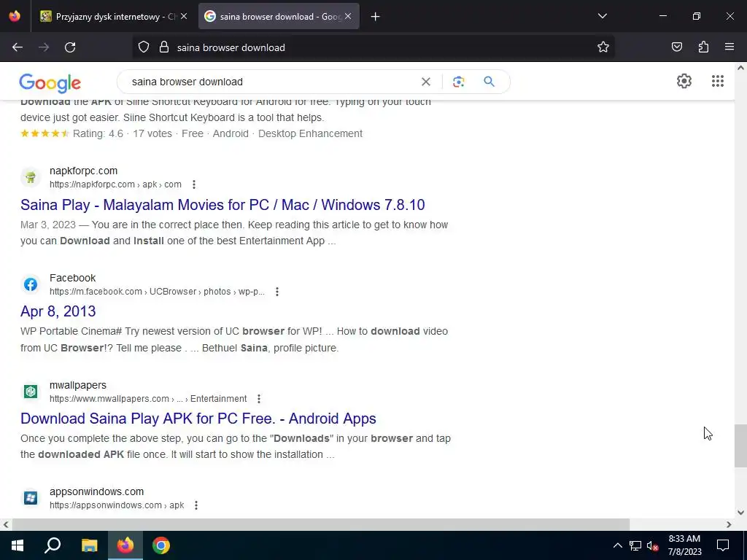
Task: Click the mwallpapers site favicon
Action: (x=31, y=392)
